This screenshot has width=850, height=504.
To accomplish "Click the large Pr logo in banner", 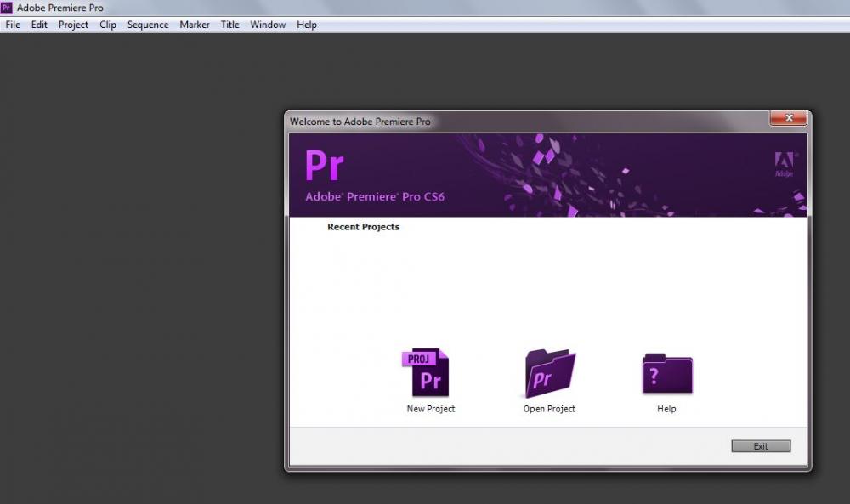I will click(324, 165).
